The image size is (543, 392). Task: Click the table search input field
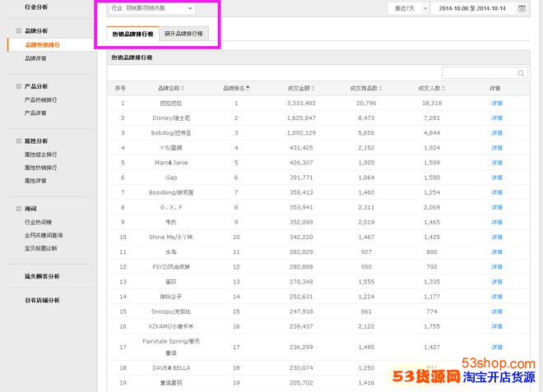[479, 73]
